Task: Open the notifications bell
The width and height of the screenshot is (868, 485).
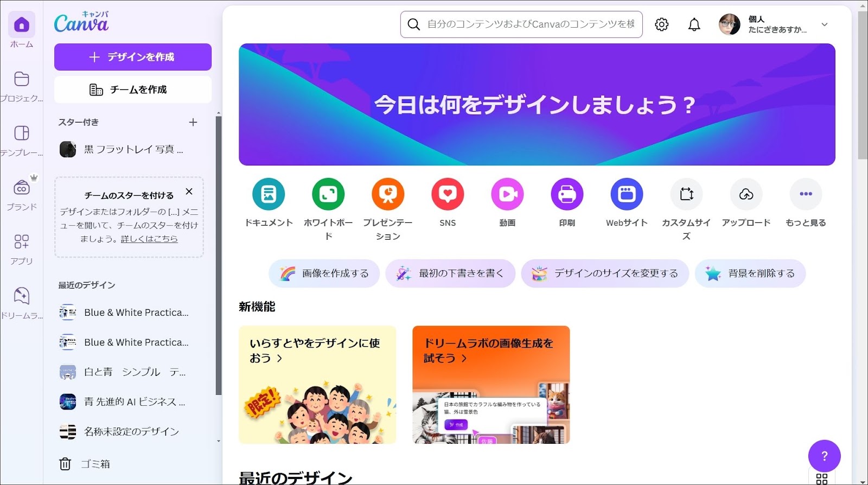Action: [694, 24]
